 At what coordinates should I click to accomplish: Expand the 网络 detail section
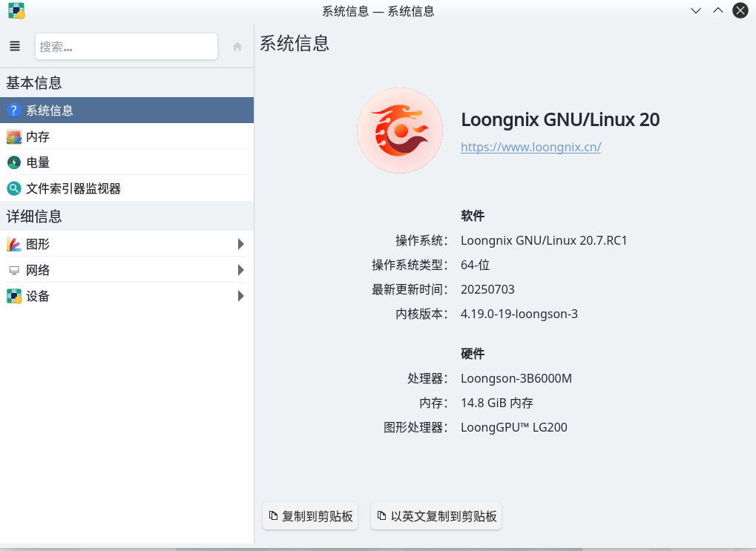click(x=240, y=269)
